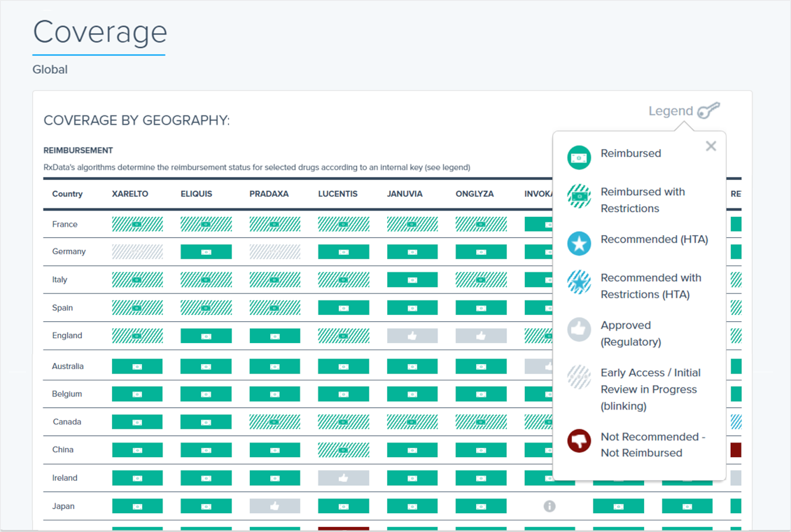The width and height of the screenshot is (791, 532).
Task: Click the Japan country row label
Action: coord(63,506)
